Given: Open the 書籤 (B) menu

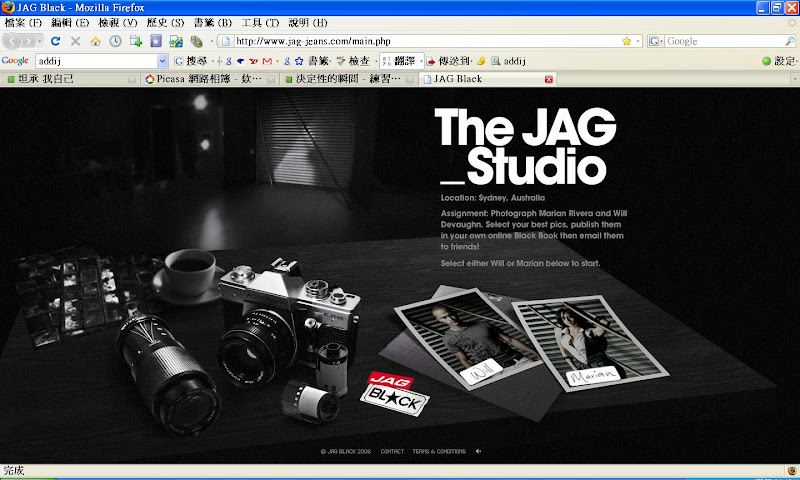Looking at the screenshot, I should pos(212,22).
